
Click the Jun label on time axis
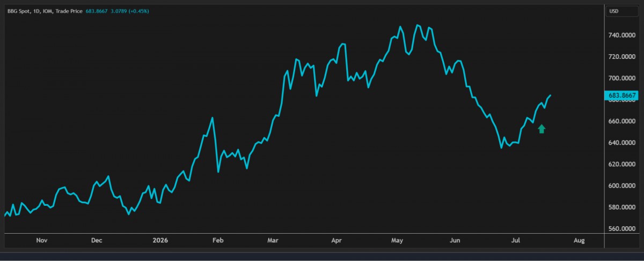[x=455, y=241]
